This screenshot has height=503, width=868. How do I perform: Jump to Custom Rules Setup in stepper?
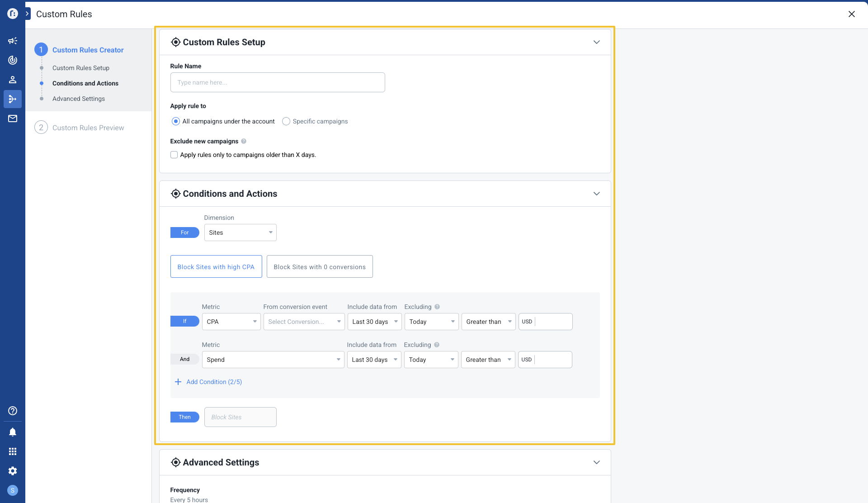tap(81, 68)
